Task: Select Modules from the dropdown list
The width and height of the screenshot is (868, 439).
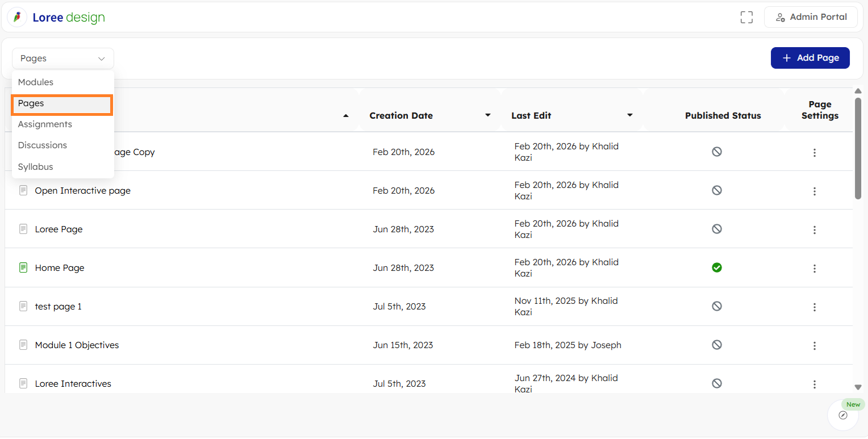Action: pos(36,82)
